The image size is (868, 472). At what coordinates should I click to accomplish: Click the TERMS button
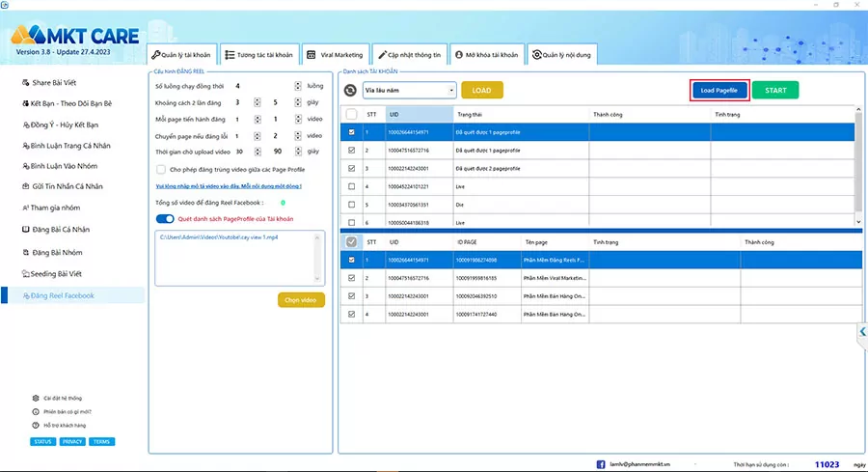coord(101,441)
